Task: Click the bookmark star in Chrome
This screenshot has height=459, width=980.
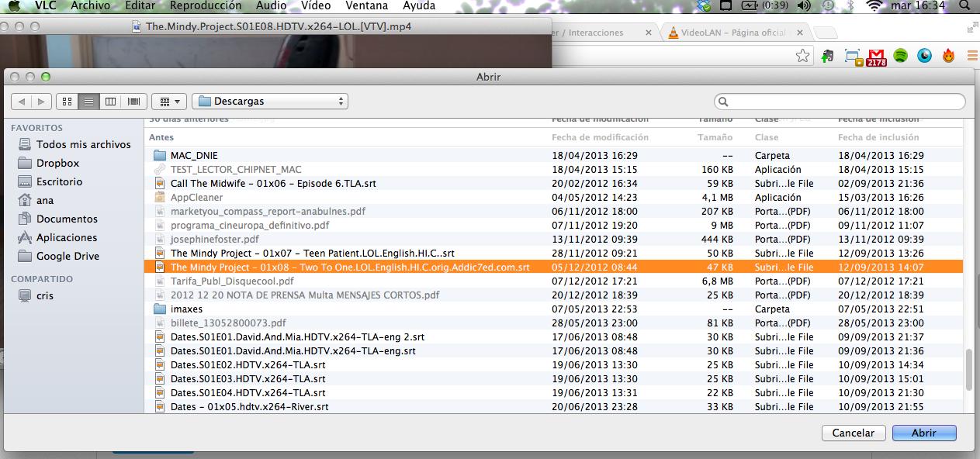Action: [x=802, y=56]
